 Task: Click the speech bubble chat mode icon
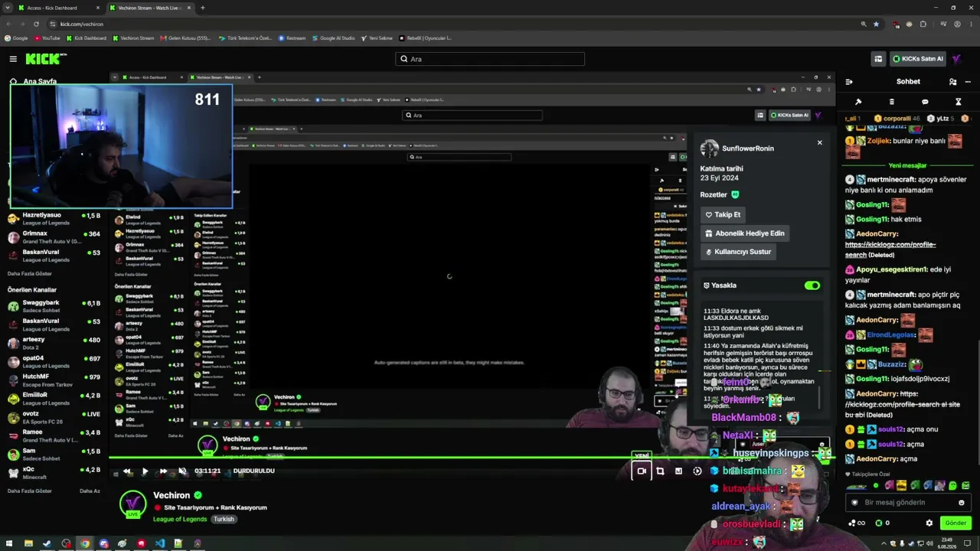pyautogui.click(x=925, y=102)
